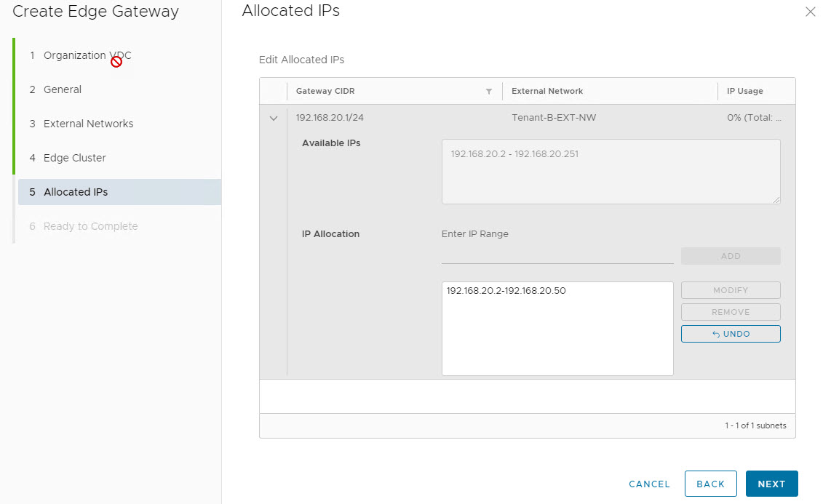
Task: Undo the IP allocation change
Action: (x=731, y=334)
